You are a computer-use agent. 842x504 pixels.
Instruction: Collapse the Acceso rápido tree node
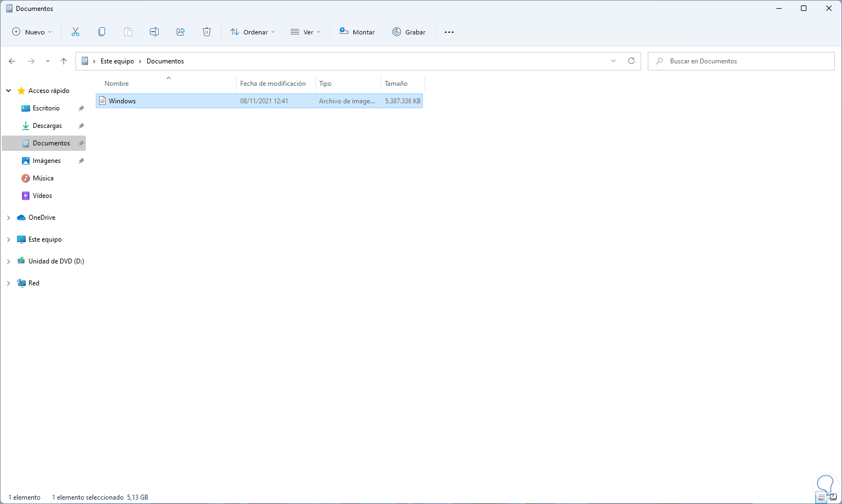[x=9, y=91]
